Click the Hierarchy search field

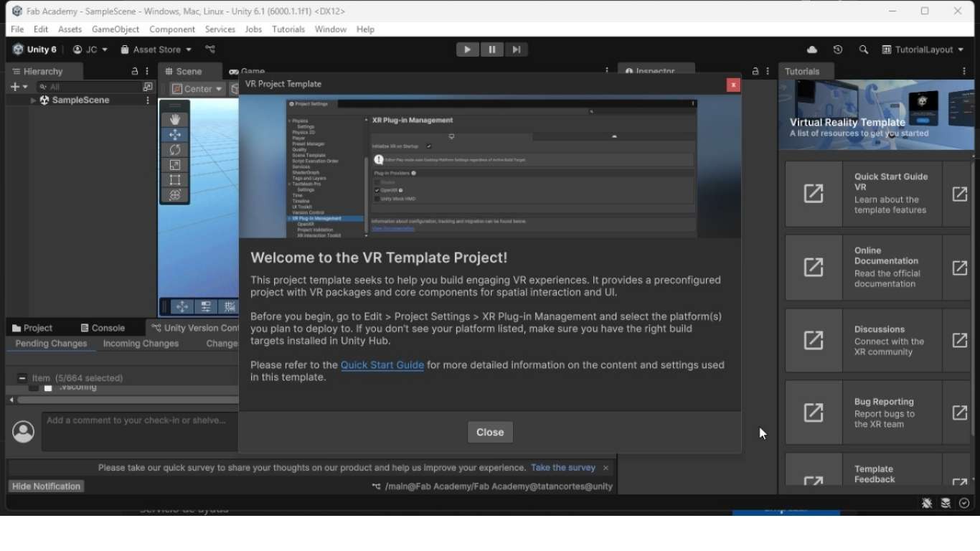[89, 87]
